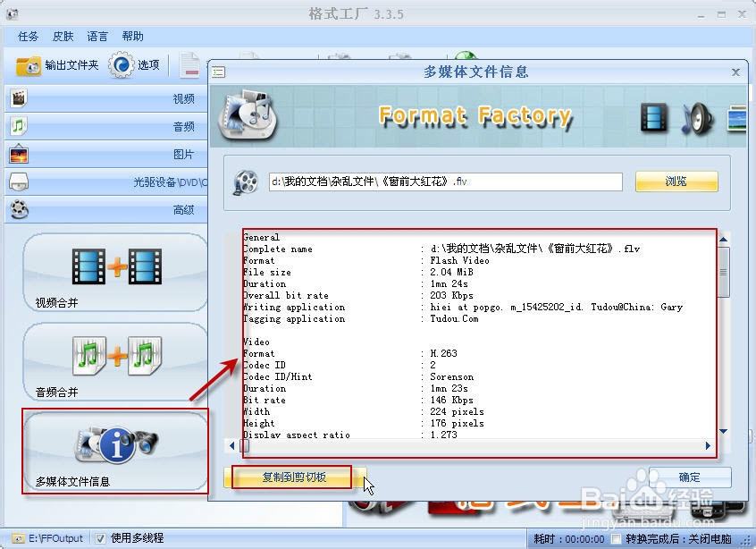This screenshot has width=756, height=549.
Task: Click the 浏览 browse button
Action: (676, 182)
